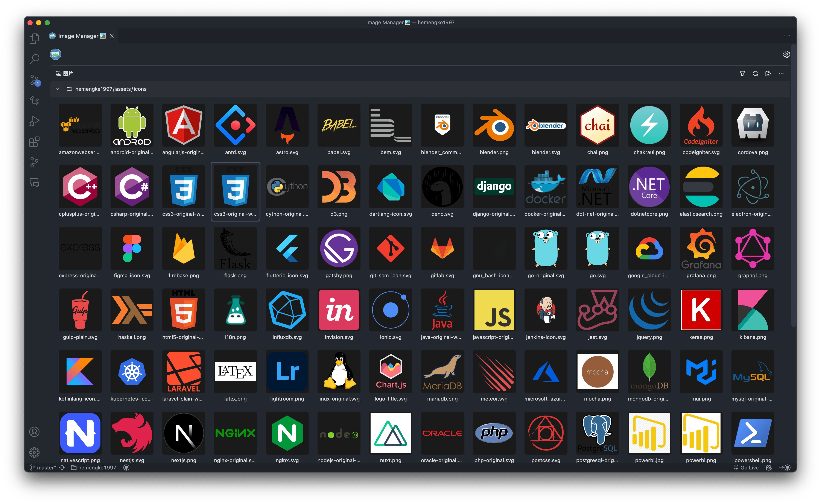Open the Explorer view in activity bar

tap(34, 39)
